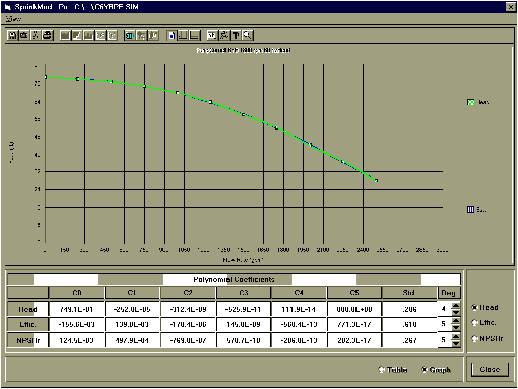
Task: Click the cyan 3D chart toolbar icon
Action: pyautogui.click(x=129, y=35)
